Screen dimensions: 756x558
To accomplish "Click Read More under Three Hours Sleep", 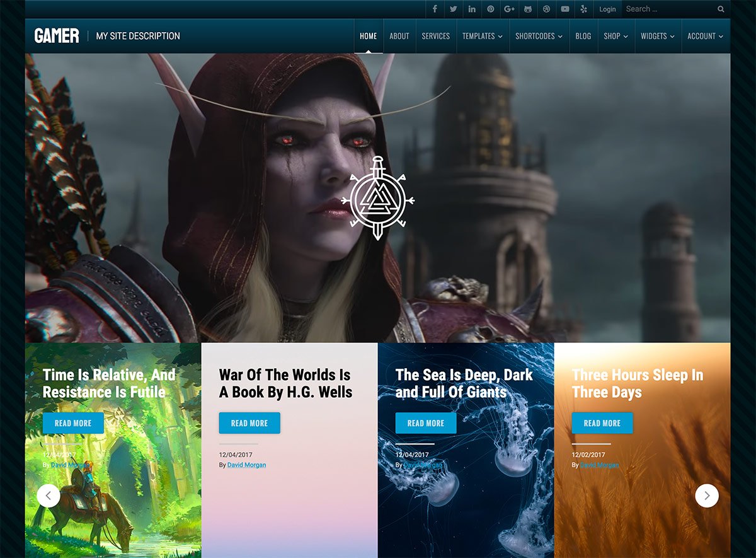I will point(602,423).
